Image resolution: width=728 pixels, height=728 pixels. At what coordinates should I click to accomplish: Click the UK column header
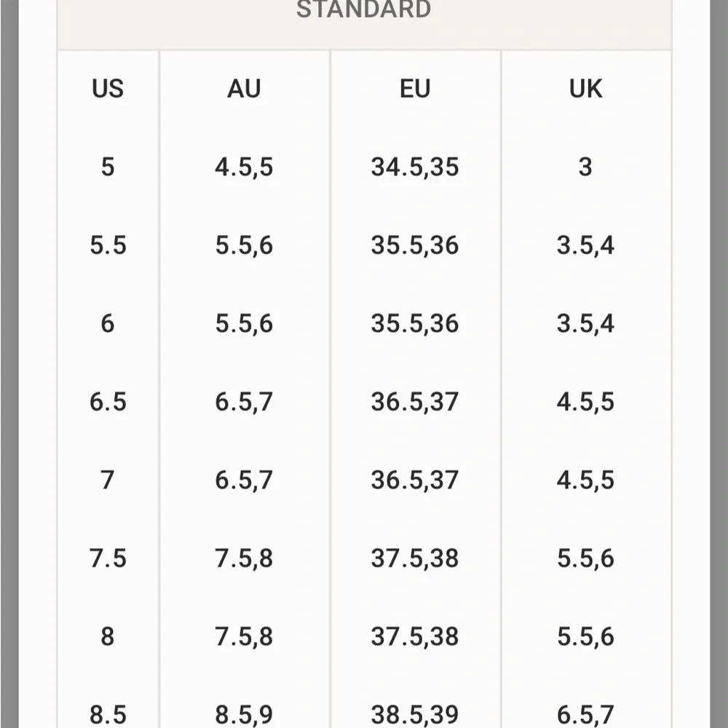tap(585, 88)
